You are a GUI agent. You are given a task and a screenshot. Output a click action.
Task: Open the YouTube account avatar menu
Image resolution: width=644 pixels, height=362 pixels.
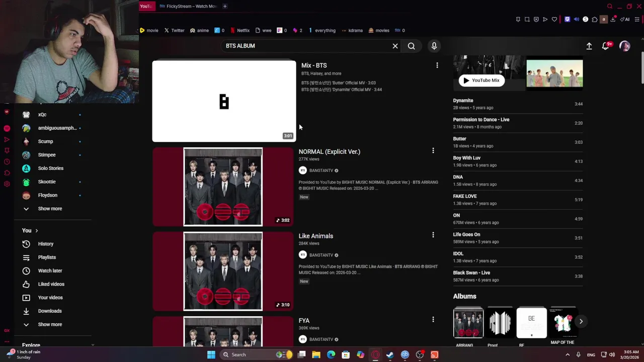click(625, 46)
